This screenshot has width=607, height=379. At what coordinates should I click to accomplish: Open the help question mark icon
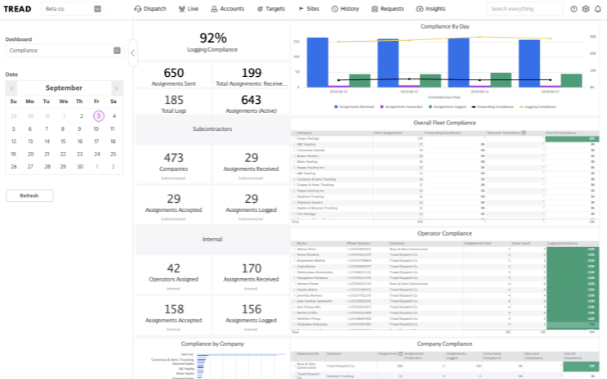(x=574, y=9)
